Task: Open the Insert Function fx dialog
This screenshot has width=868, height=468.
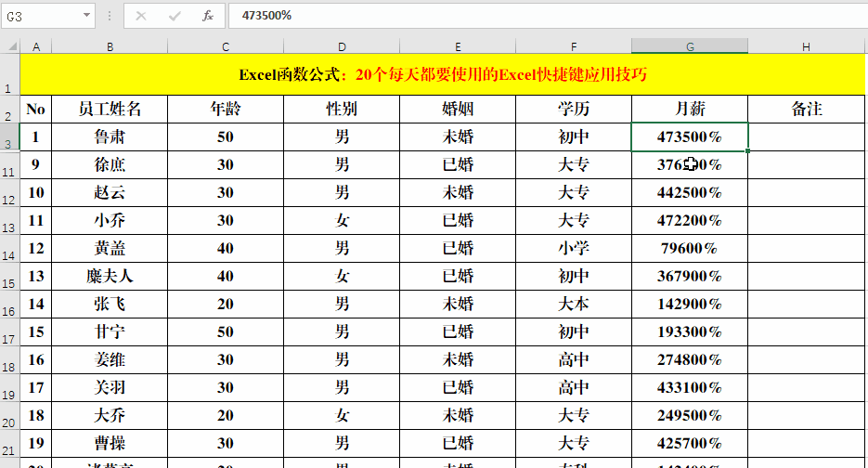Action: coord(208,16)
